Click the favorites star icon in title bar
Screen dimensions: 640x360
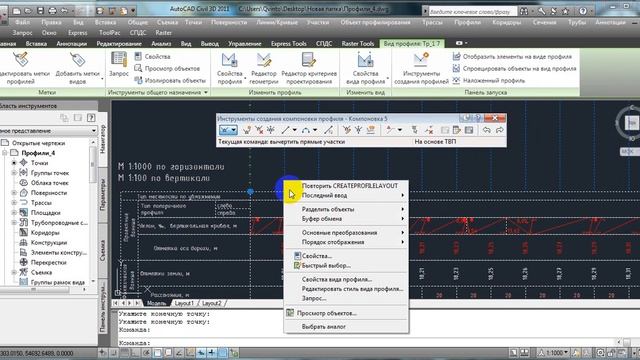566,11
